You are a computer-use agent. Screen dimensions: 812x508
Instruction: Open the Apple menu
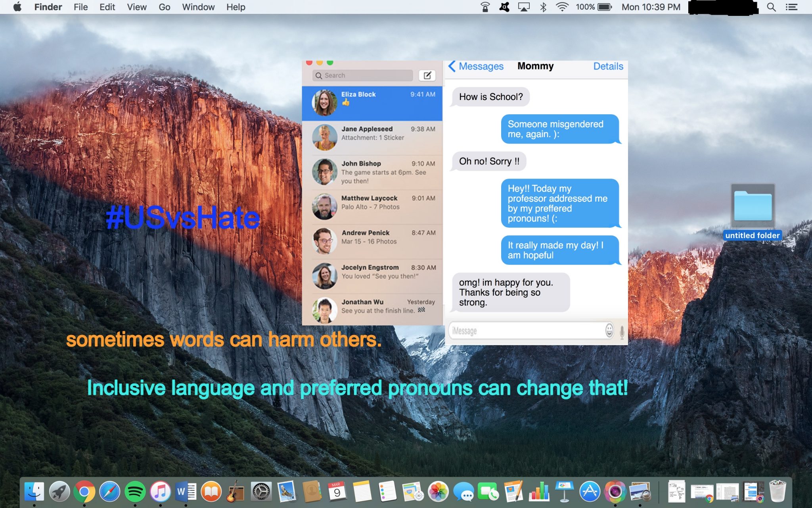coord(17,7)
